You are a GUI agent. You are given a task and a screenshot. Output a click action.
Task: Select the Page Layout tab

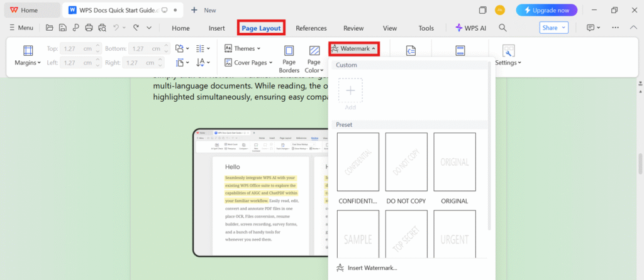[261, 28]
